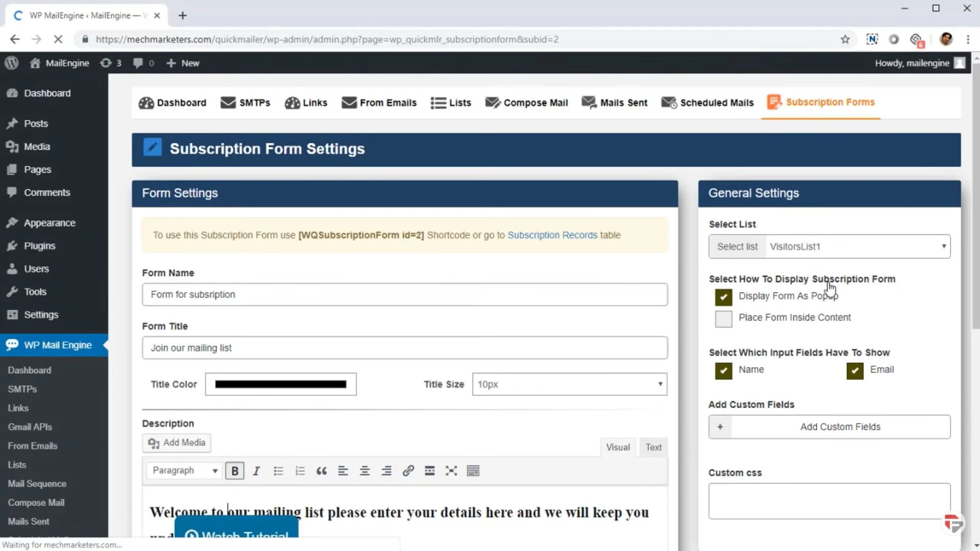Screen dimensions: 980x551
Task: Open the Add Media dialog
Action: click(176, 443)
